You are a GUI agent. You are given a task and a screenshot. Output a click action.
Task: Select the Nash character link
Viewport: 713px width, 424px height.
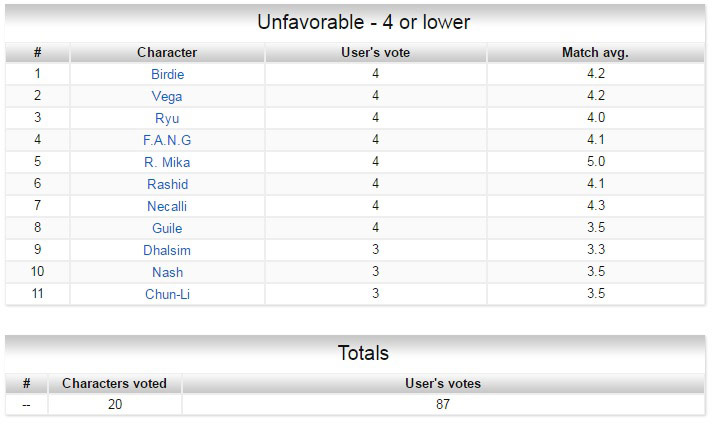[x=167, y=272]
